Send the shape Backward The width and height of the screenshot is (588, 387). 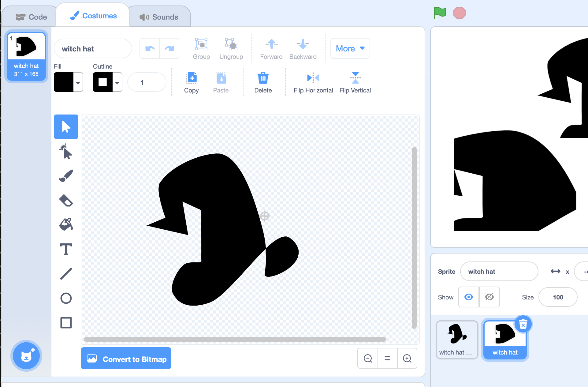pos(303,49)
